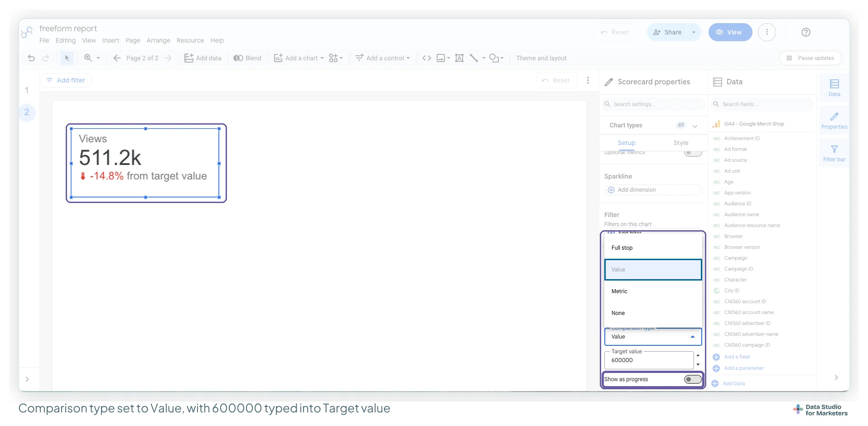The height and width of the screenshot is (426, 868).
Task: Click the Search fields box
Action: click(762, 104)
